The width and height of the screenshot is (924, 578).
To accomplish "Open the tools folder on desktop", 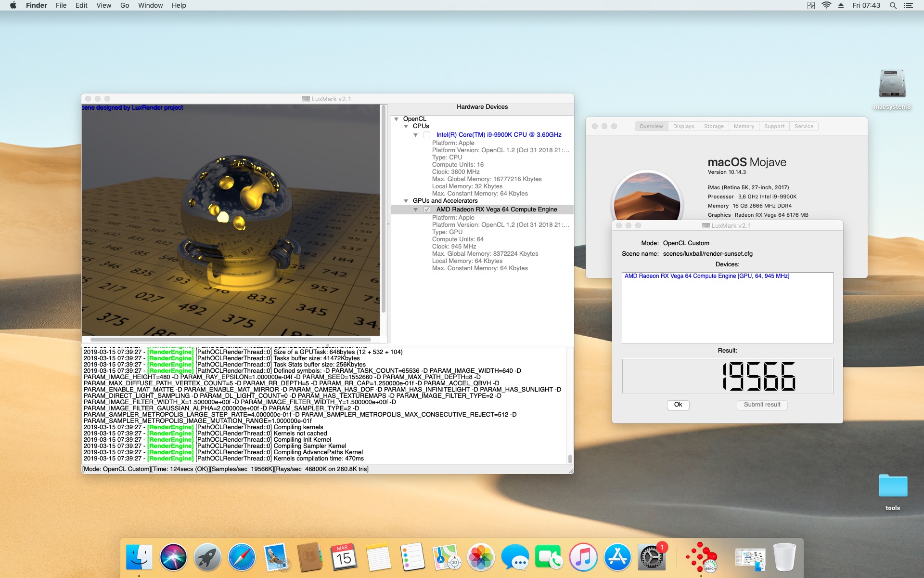I will click(892, 486).
